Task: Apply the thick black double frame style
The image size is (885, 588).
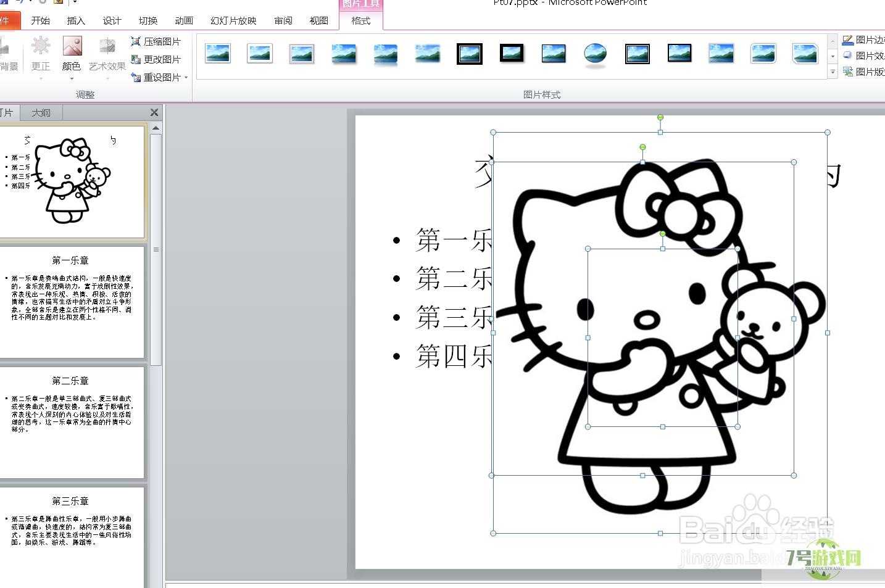Action: [470, 54]
